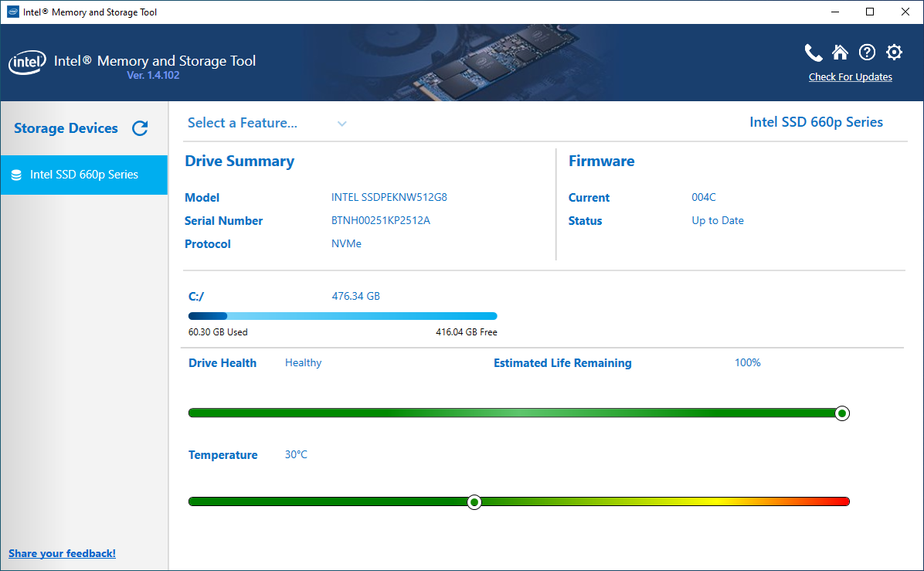
Task: Click the Ver. 1.4.102 version text
Action: 153,76
